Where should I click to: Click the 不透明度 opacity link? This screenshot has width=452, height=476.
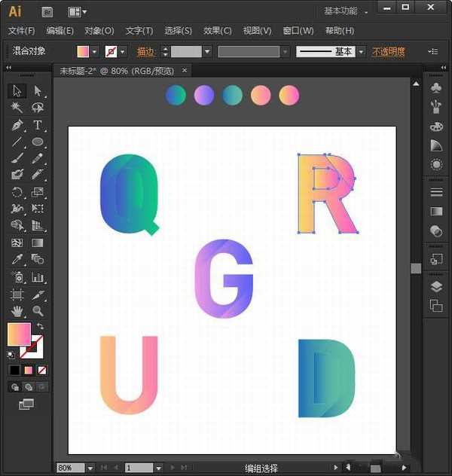pos(388,51)
